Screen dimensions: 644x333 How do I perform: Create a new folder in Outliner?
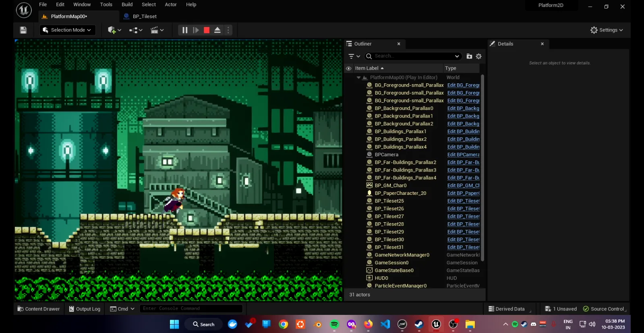tap(469, 56)
